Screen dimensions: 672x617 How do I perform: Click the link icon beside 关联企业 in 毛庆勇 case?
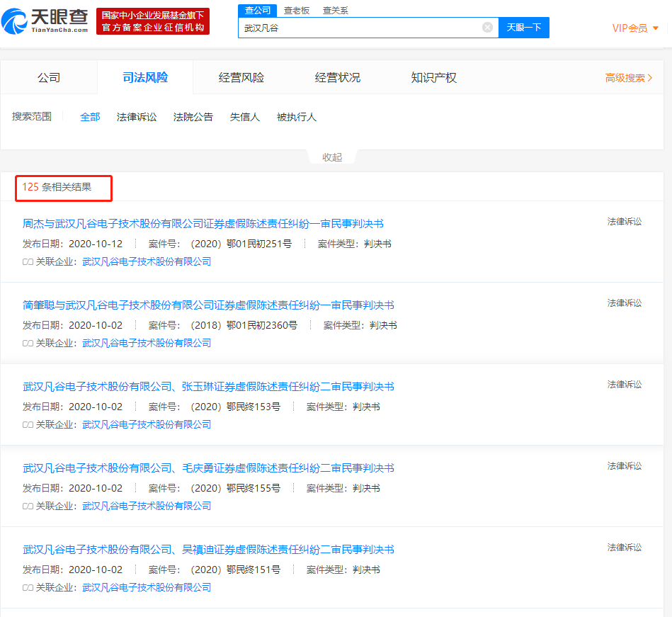point(28,506)
